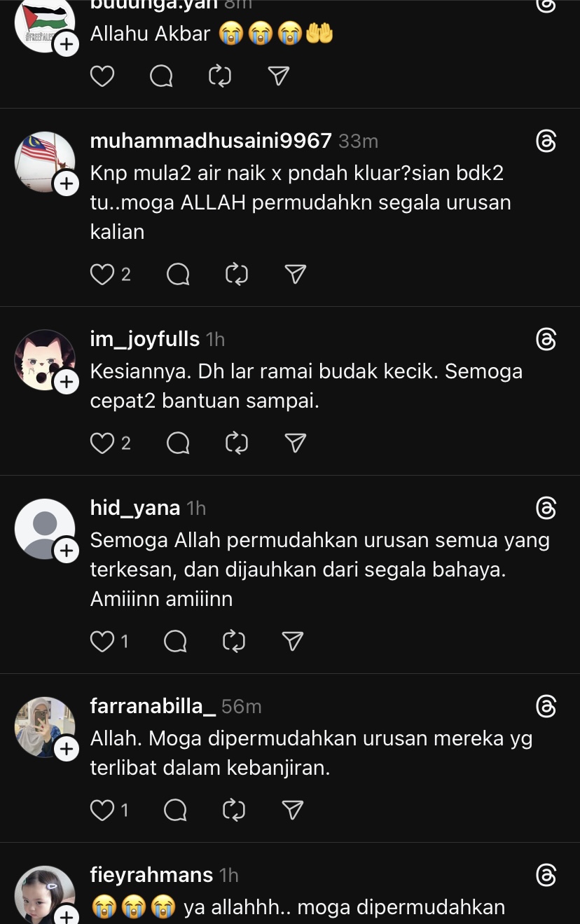The image size is (580, 924).
Task: Repost muhammadhusaini9967's comment
Action: click(237, 274)
